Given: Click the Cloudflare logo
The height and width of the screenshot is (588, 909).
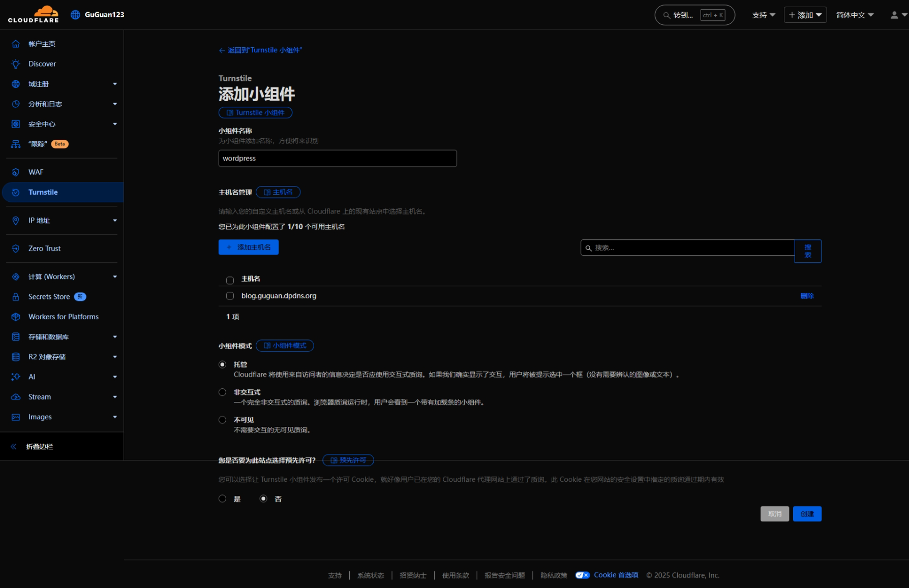Looking at the screenshot, I should click(34, 14).
